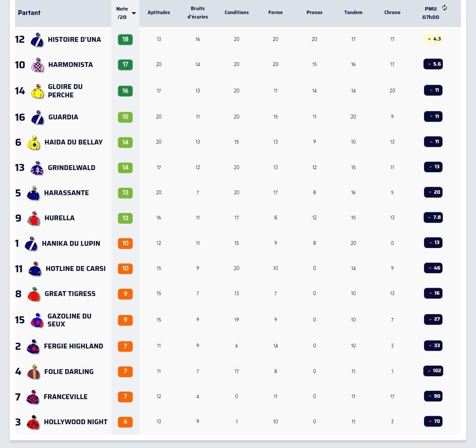The width and height of the screenshot is (476, 448).
Task: Click Harmonista checkered jockey silk icon
Action: 37,65
